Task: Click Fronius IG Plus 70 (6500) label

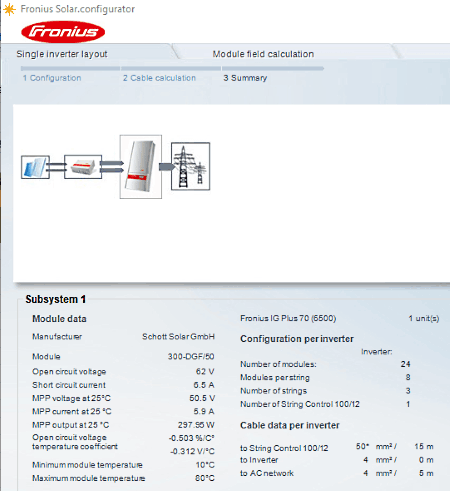Action: [x=288, y=318]
